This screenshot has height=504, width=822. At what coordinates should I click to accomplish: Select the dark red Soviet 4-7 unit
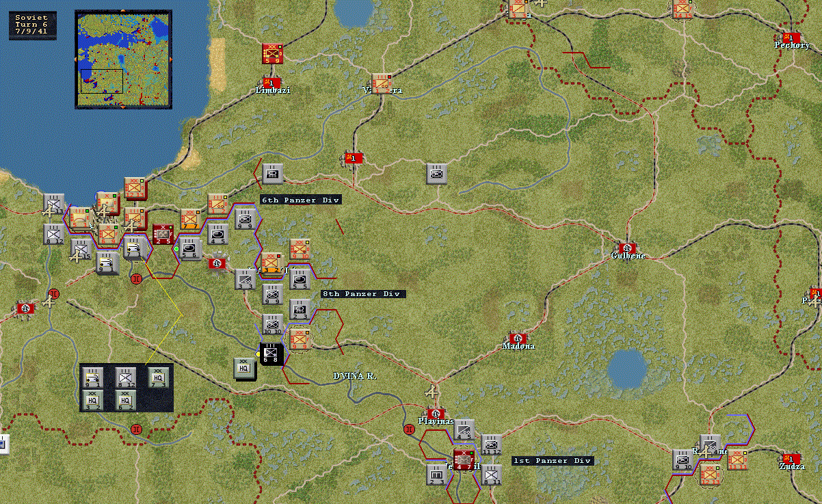click(x=464, y=460)
